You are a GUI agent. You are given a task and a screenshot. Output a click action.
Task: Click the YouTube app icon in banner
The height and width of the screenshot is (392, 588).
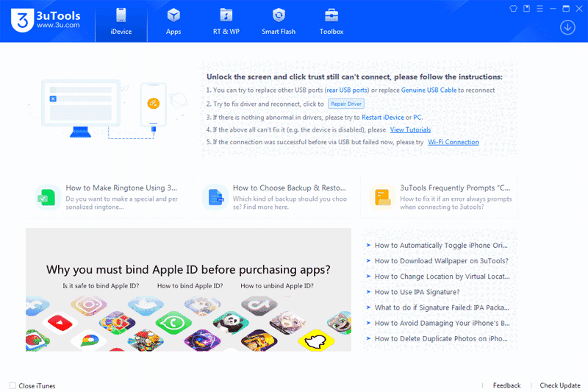point(60,323)
